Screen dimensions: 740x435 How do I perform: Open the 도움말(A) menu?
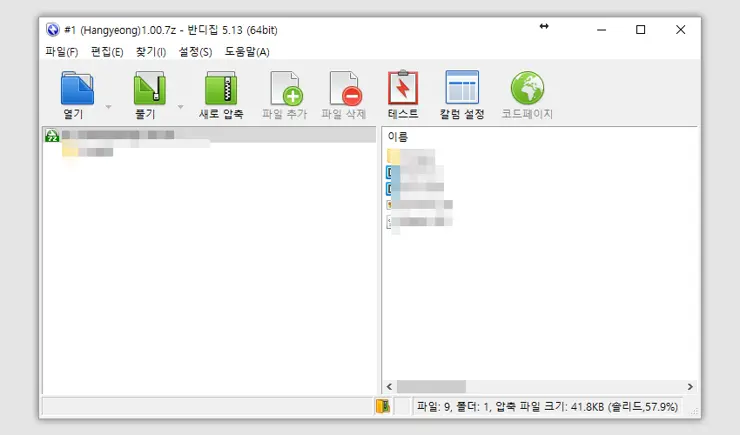tap(247, 52)
